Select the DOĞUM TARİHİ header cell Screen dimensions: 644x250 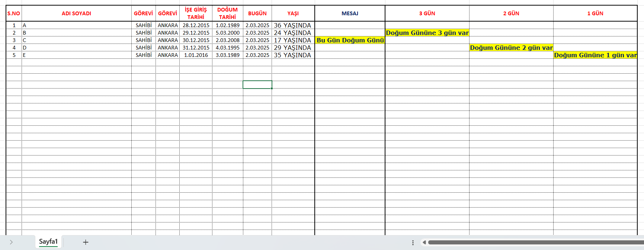coord(227,13)
